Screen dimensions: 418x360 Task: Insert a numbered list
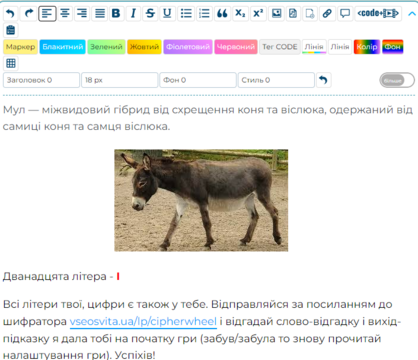pos(204,14)
